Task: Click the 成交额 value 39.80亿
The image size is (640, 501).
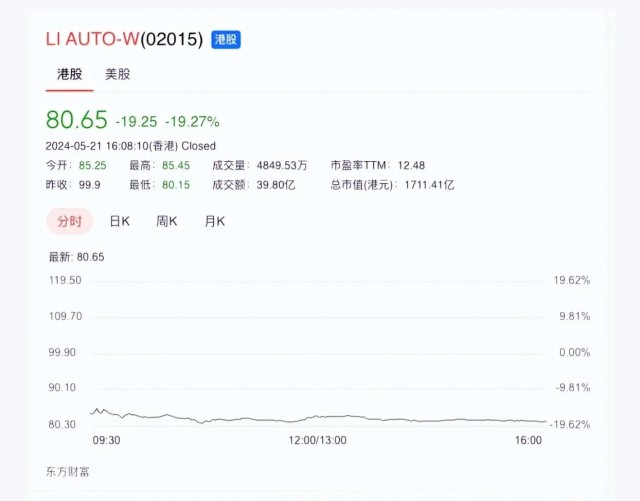Action: point(276,185)
